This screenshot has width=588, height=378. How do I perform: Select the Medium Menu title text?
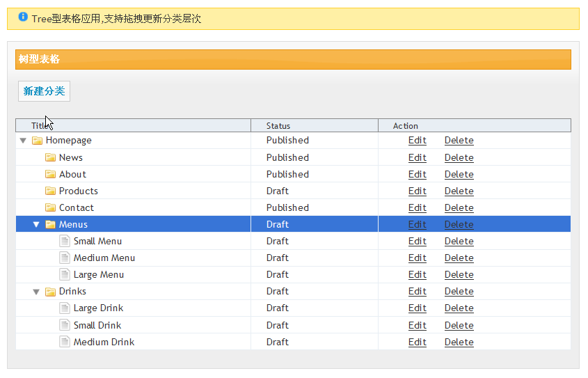point(104,258)
